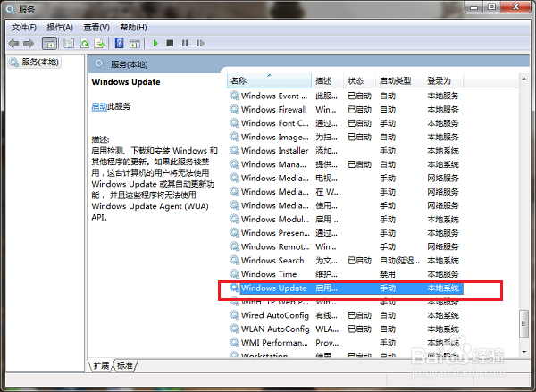Start the service with green play icon
Viewport: 536px width, 392px height.
(x=155, y=44)
